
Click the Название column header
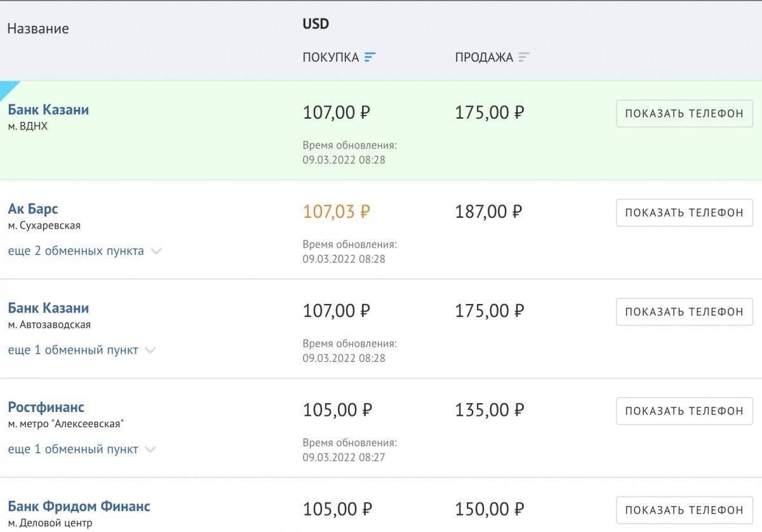pyautogui.click(x=38, y=29)
